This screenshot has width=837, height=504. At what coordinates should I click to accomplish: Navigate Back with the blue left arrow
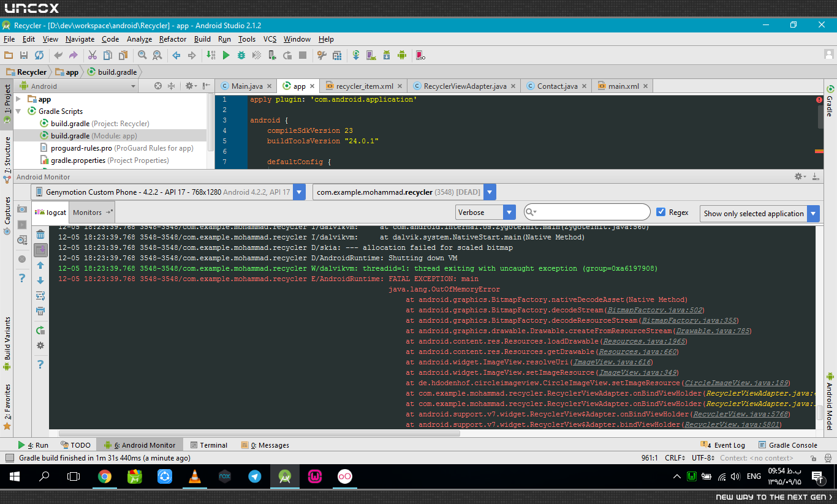[176, 55]
